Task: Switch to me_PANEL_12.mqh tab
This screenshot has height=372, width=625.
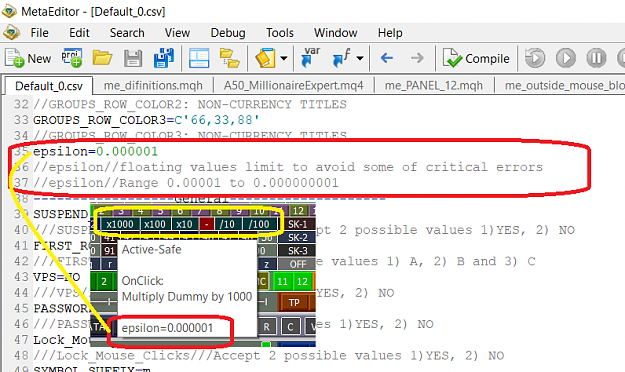Action: click(x=434, y=85)
